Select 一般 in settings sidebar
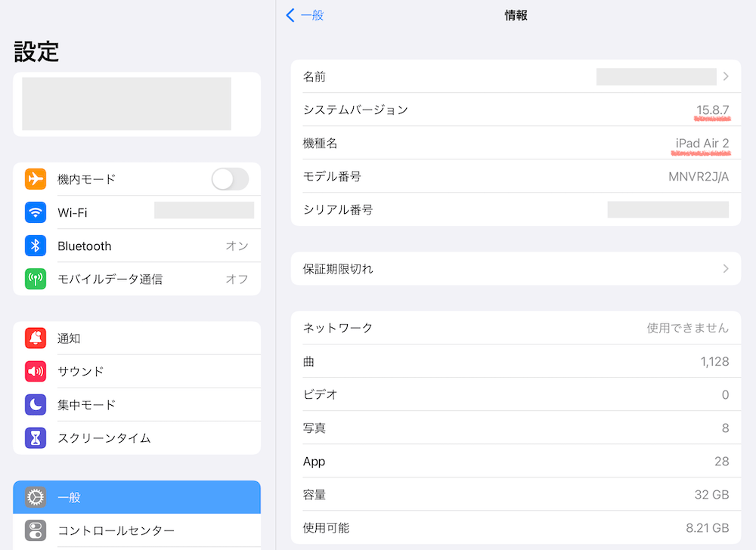Viewport: 756px width, 550px height. tap(137, 497)
